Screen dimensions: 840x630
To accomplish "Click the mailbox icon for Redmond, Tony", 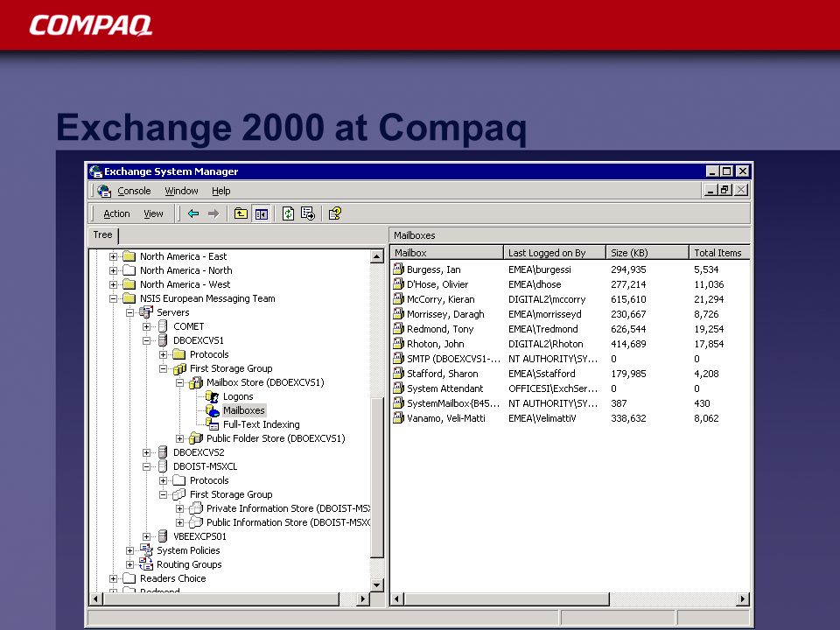I will pyautogui.click(x=398, y=328).
